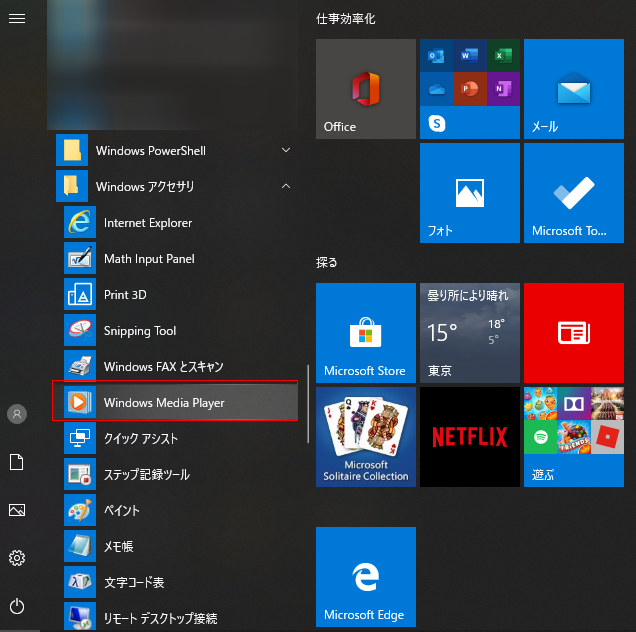
Task: Click the Power icon
Action: pyautogui.click(x=17, y=606)
